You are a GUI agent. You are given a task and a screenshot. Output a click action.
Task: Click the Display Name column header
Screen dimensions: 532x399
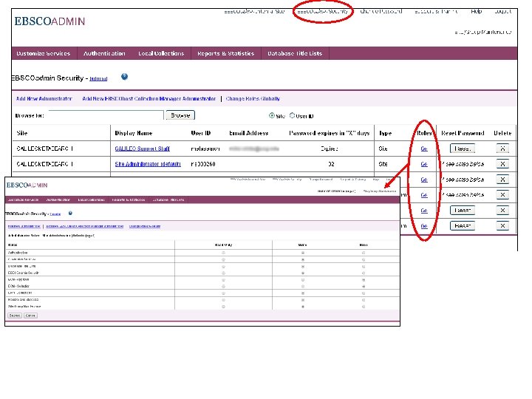click(133, 133)
